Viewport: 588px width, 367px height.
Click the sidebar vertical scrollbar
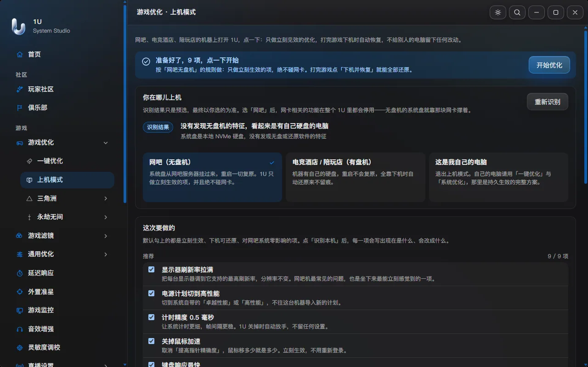coord(125,105)
